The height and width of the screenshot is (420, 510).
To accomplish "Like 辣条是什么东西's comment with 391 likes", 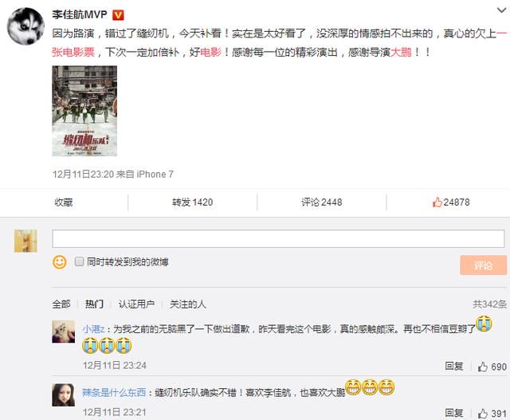I will tap(492, 414).
